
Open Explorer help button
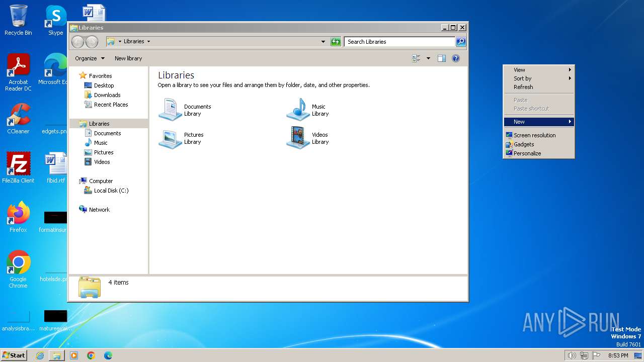click(456, 58)
